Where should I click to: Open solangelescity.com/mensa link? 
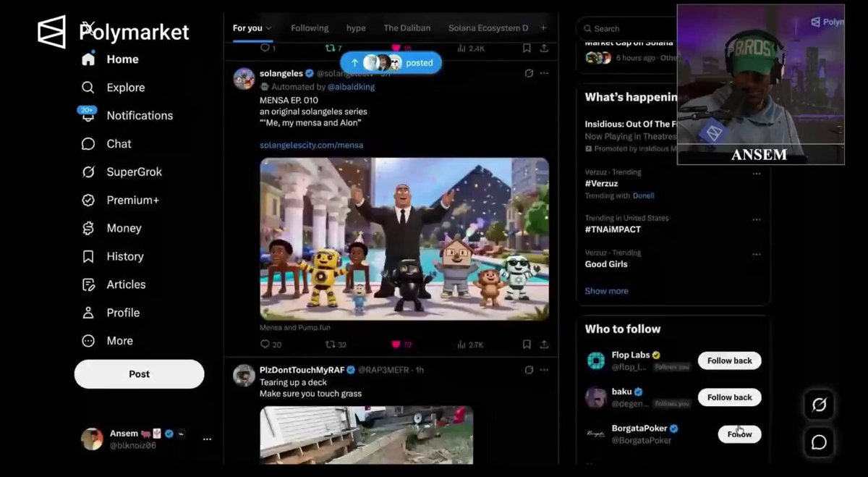(312, 145)
